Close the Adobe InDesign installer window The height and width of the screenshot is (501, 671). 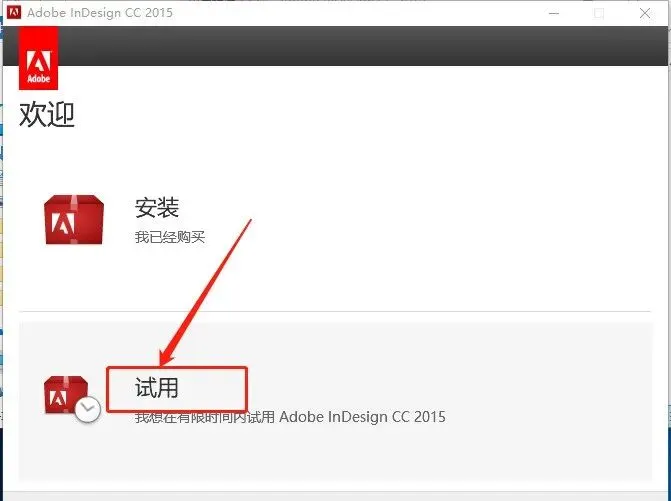645,13
